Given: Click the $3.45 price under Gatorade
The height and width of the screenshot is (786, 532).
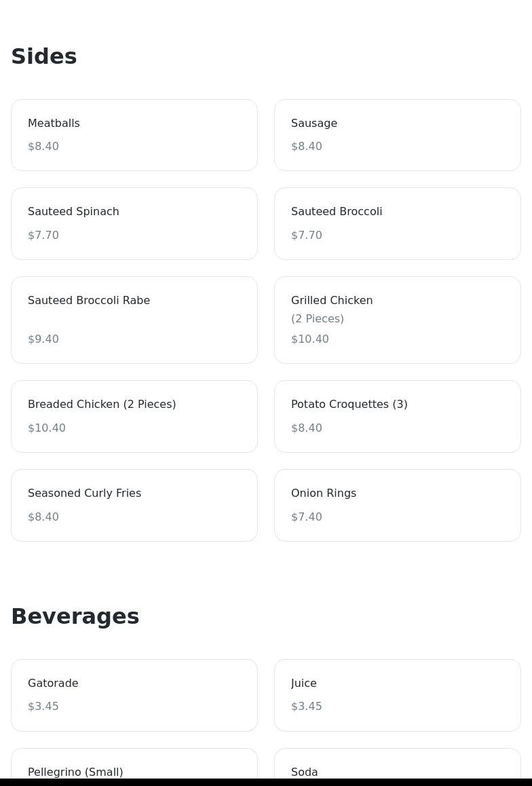Looking at the screenshot, I should pos(43,707).
